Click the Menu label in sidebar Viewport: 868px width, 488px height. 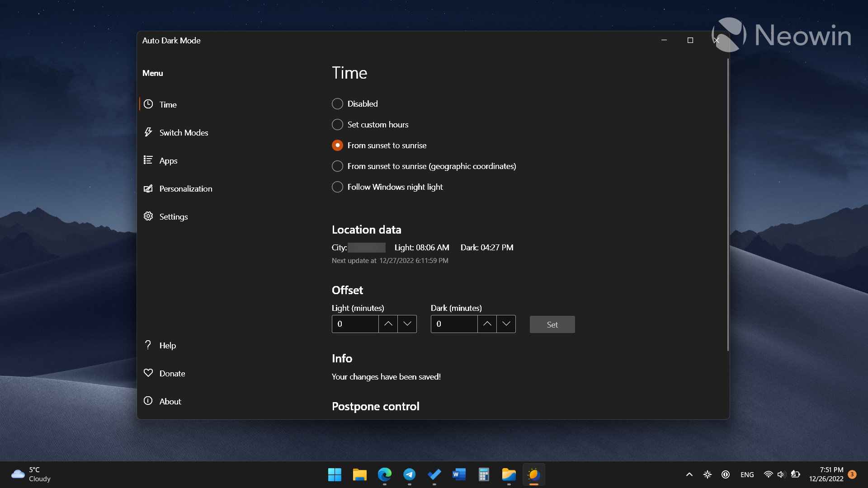[x=152, y=73]
